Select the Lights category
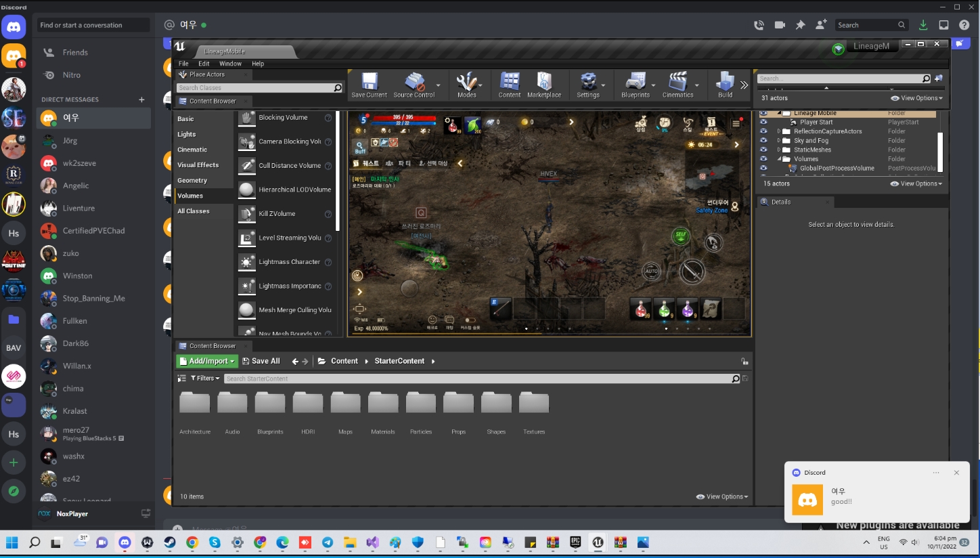The image size is (980, 558). pos(187,134)
